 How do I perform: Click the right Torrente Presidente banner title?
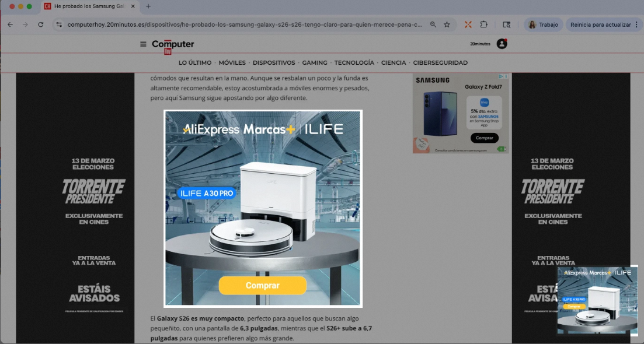click(552, 191)
